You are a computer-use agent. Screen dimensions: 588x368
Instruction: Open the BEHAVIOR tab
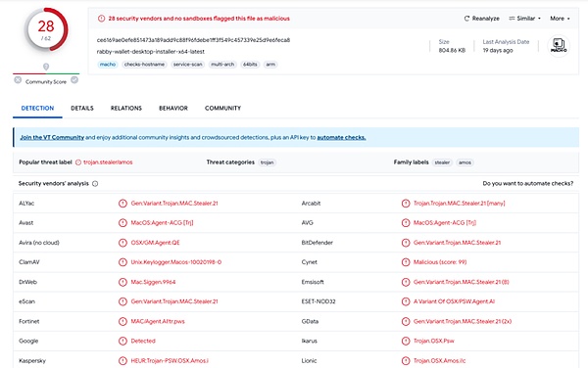point(173,109)
